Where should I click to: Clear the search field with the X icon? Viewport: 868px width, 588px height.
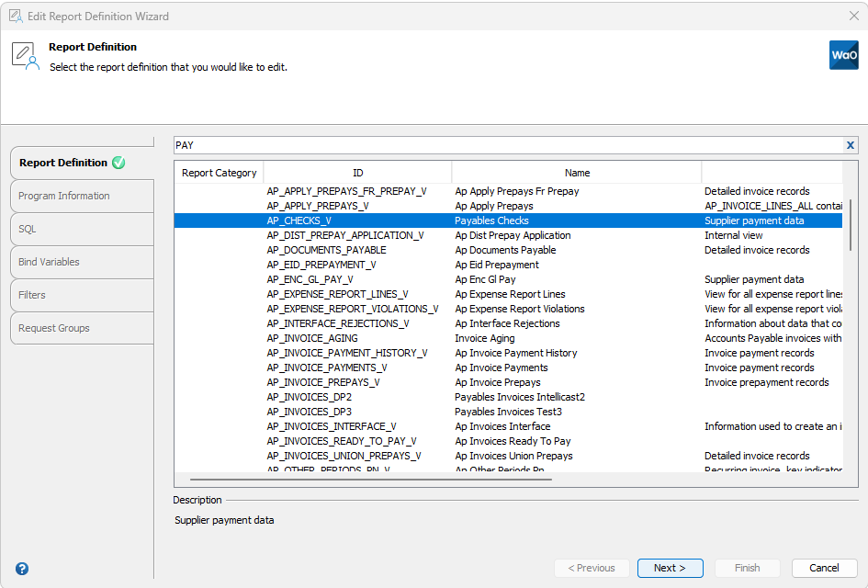(x=851, y=145)
